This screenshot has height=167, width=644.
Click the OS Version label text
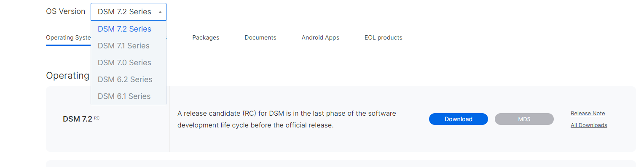pyautogui.click(x=66, y=11)
